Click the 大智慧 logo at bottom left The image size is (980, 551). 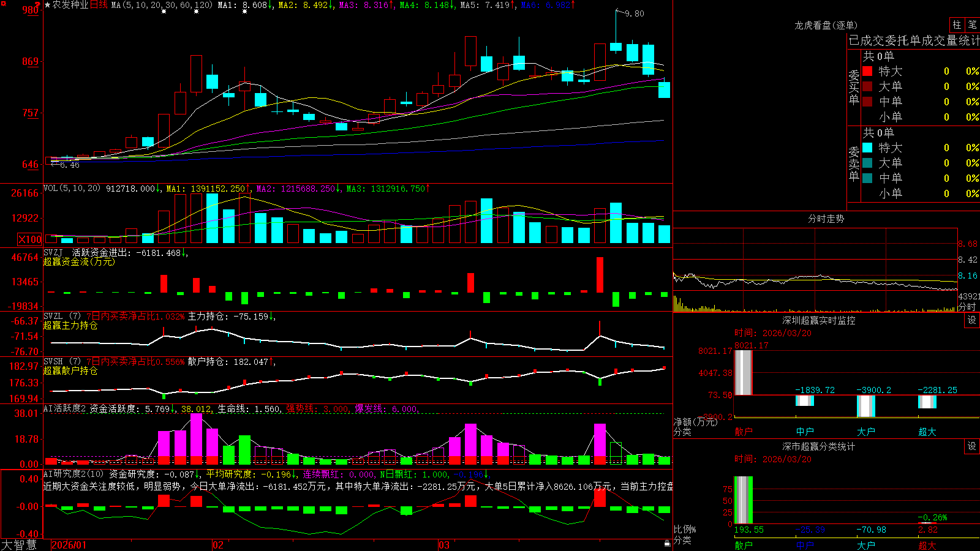tap(19, 545)
